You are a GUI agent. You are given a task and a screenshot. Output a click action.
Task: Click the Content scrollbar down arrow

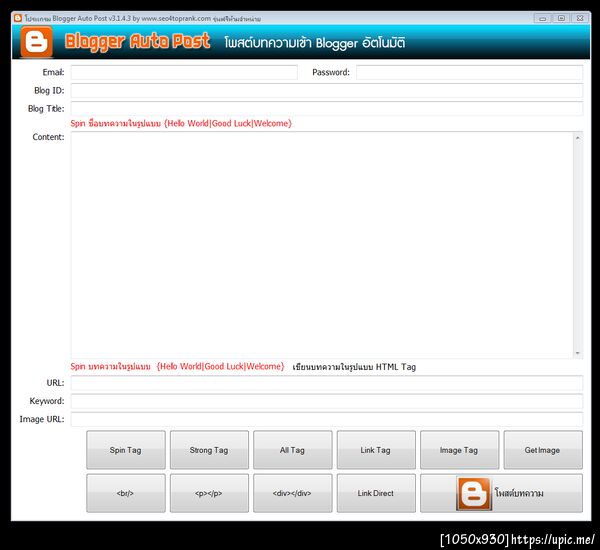pos(578,353)
